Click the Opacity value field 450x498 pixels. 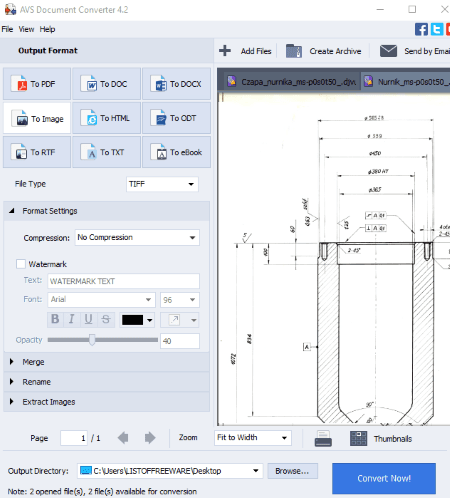(180, 341)
